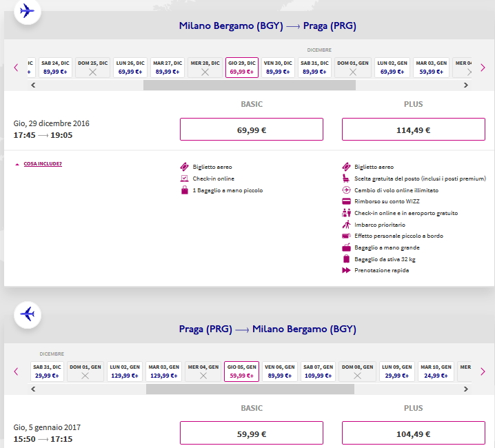Click the return flight airplane icon
495x448 pixels.
click(x=28, y=314)
